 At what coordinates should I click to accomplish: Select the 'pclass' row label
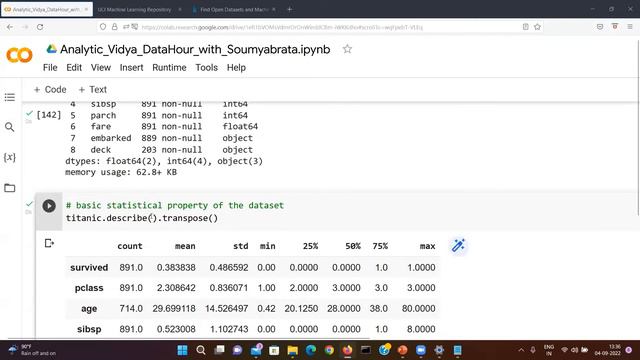click(89, 288)
